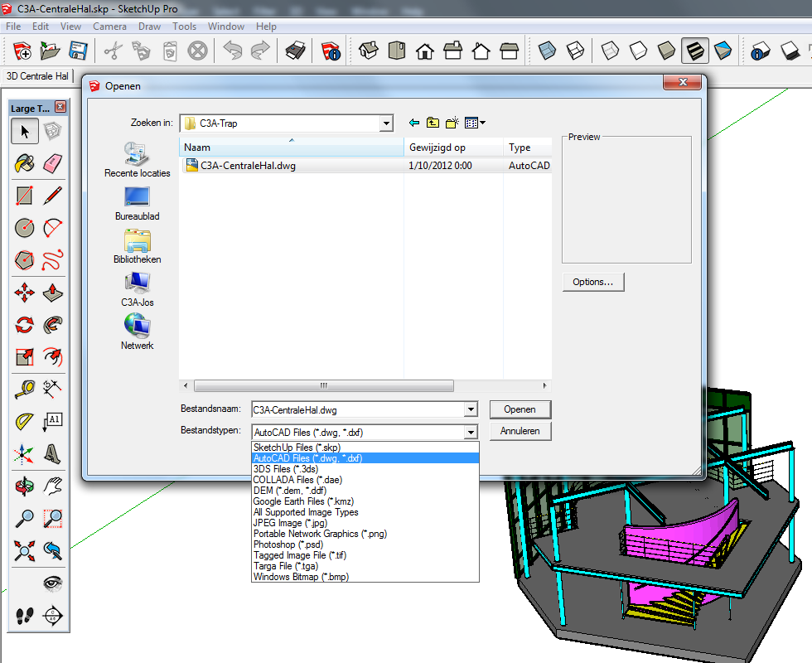Open the Tools menu
This screenshot has height=663, width=812.
click(x=184, y=27)
